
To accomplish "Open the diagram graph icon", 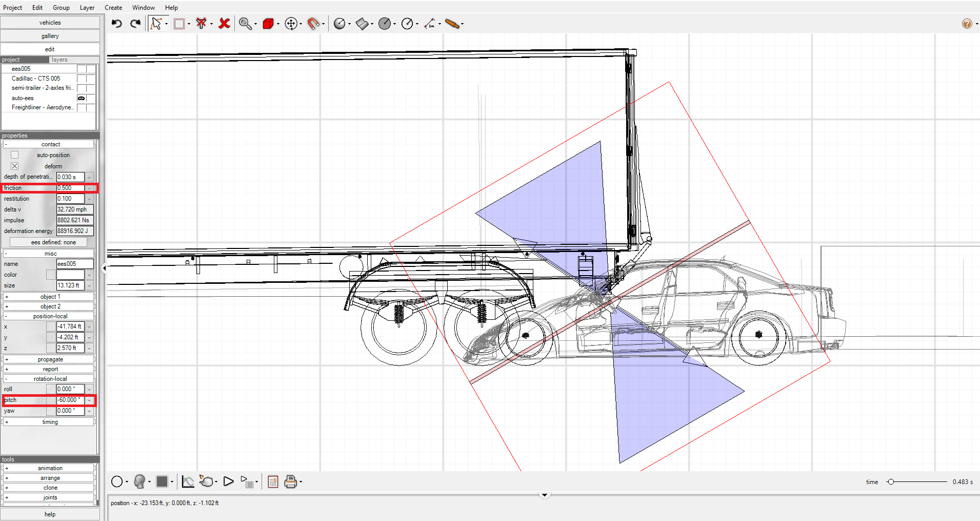I will tap(188, 481).
